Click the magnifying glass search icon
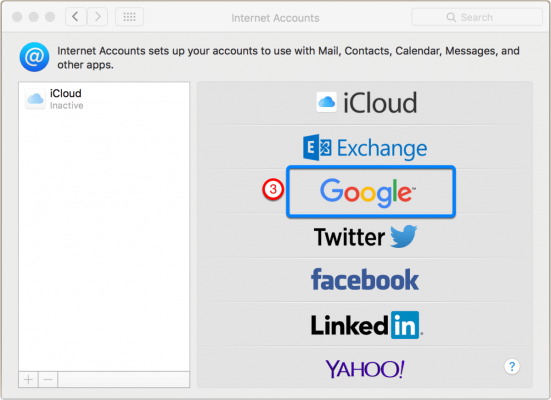This screenshot has width=551, height=400. tap(451, 17)
